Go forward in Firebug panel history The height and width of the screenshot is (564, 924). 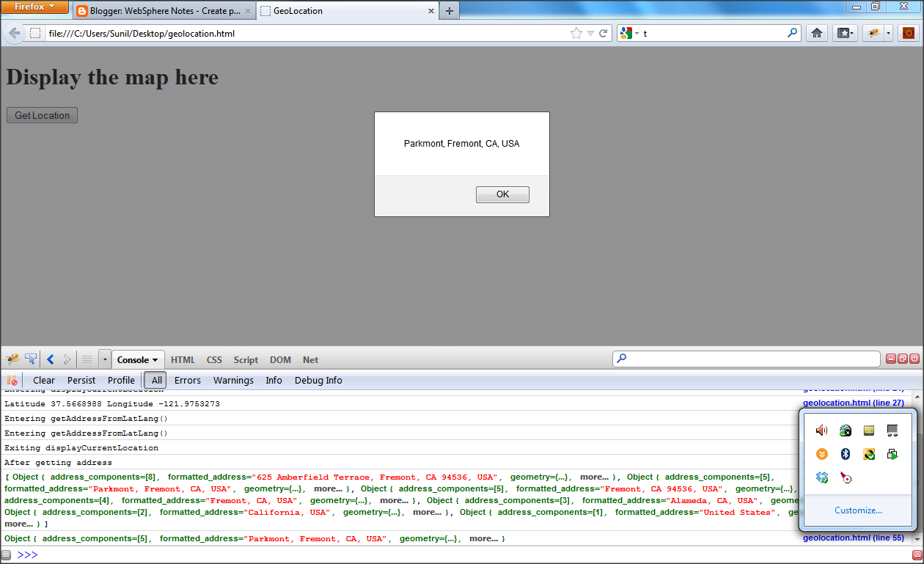click(x=67, y=359)
